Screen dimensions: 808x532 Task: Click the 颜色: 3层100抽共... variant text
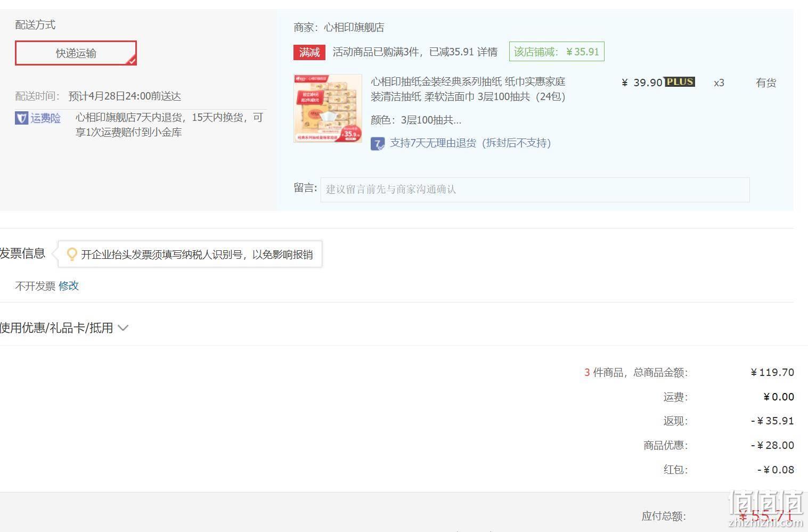[416, 120]
